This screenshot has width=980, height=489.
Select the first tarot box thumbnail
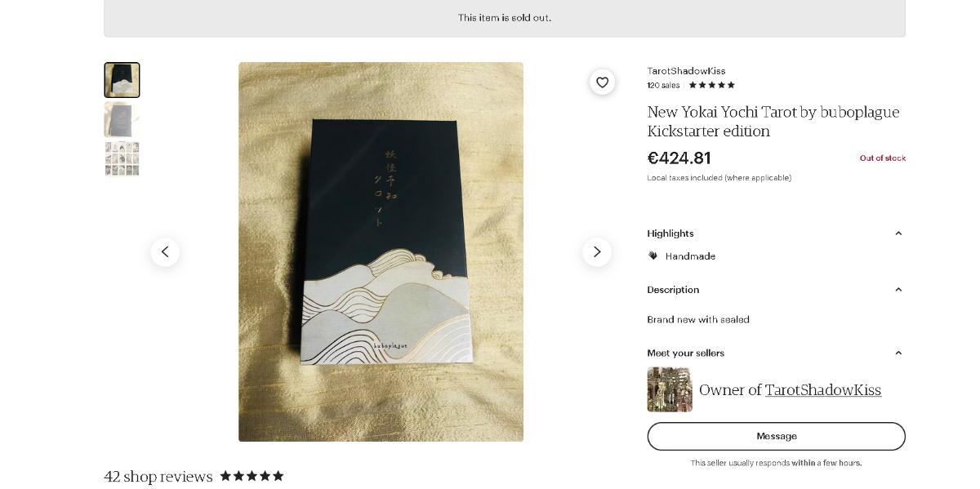pos(122,80)
